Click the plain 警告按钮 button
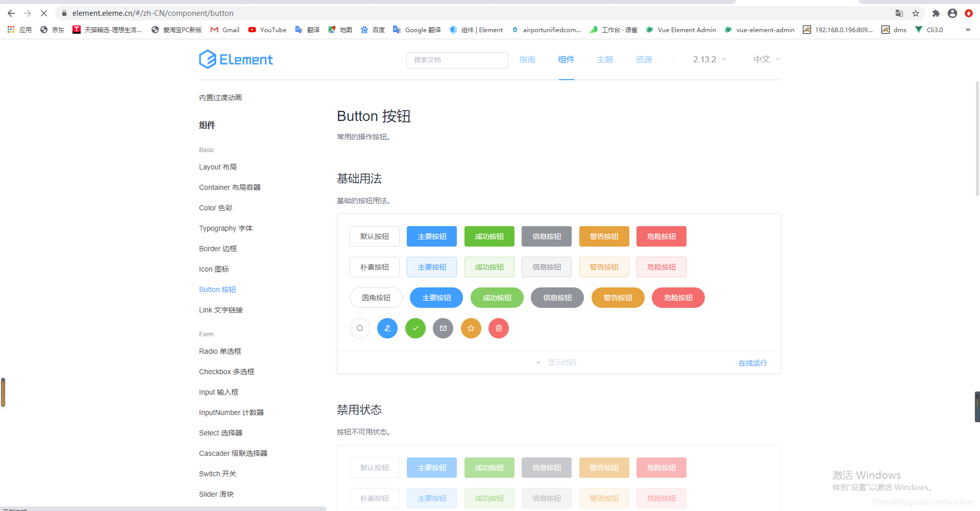 [604, 267]
